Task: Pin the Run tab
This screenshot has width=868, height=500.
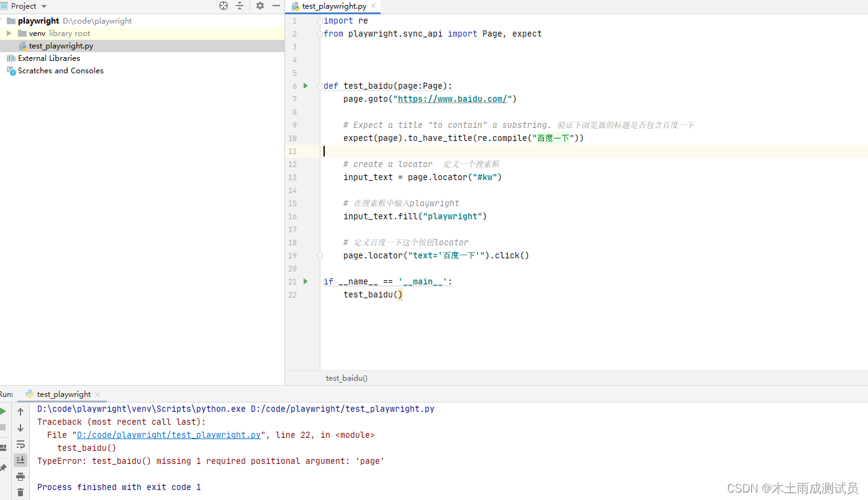Action: click(x=3, y=467)
